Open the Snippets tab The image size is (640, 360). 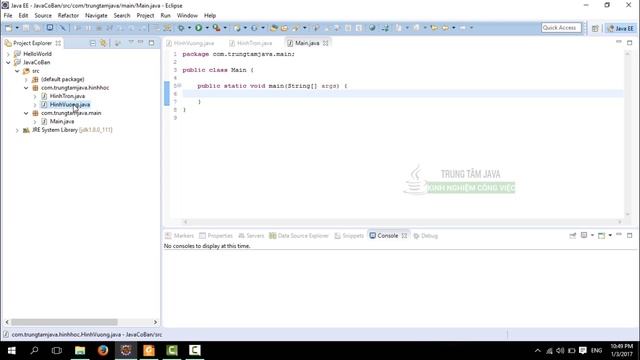349,236
